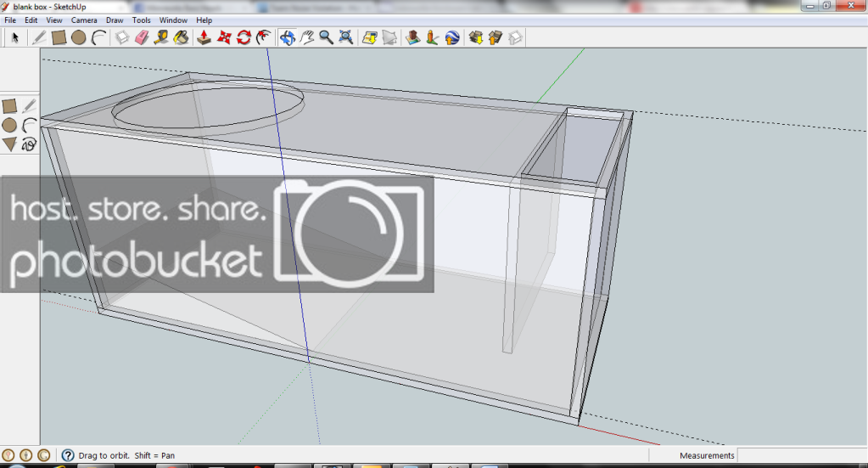Image resolution: width=868 pixels, height=468 pixels.
Task: Open the File menu
Action: pyautogui.click(x=10, y=20)
